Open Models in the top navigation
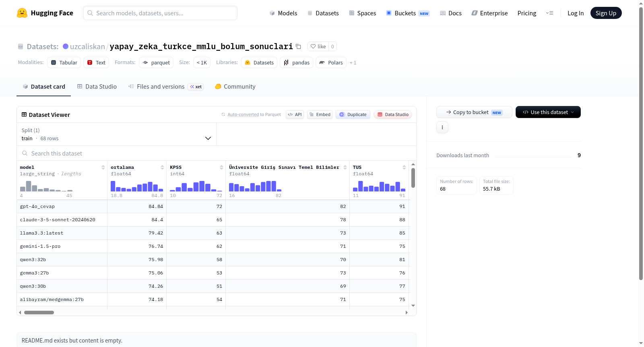 coord(283,13)
